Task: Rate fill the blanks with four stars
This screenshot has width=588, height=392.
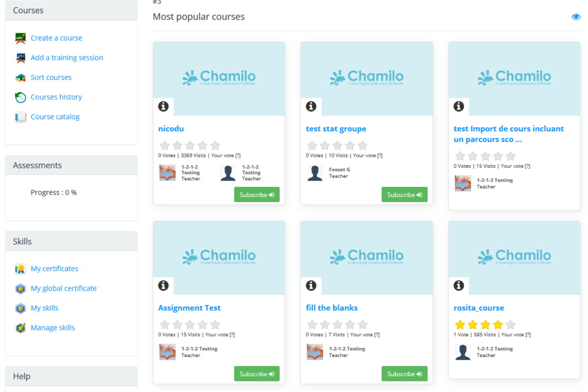Action: [350, 325]
